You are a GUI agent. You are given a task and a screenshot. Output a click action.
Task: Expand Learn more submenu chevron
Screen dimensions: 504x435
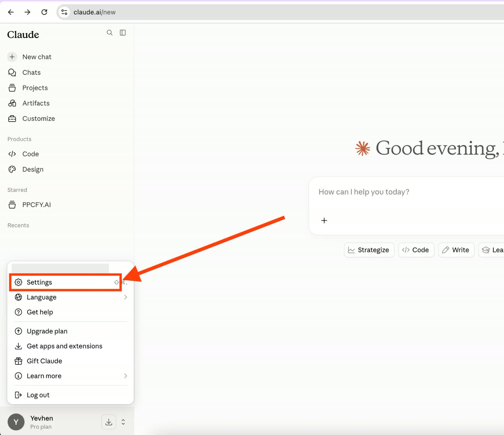[x=125, y=376]
